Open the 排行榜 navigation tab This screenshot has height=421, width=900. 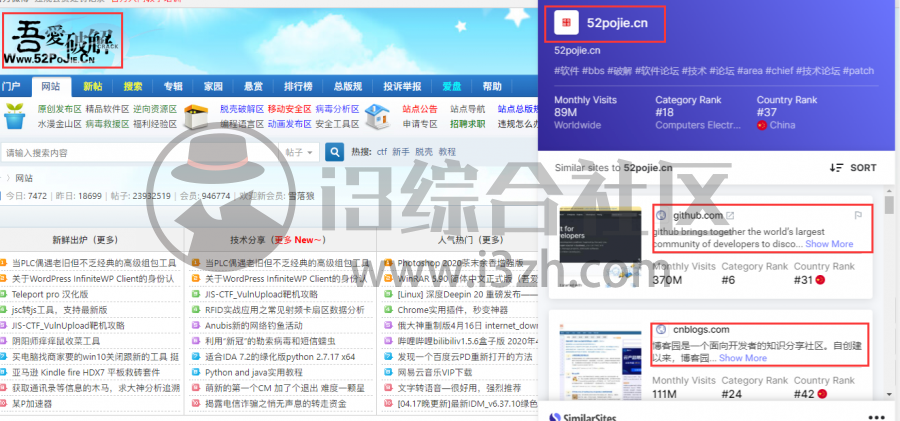(x=298, y=87)
